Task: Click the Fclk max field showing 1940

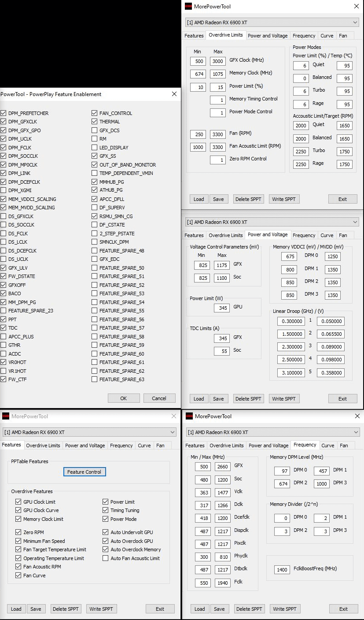Action: [x=223, y=583]
